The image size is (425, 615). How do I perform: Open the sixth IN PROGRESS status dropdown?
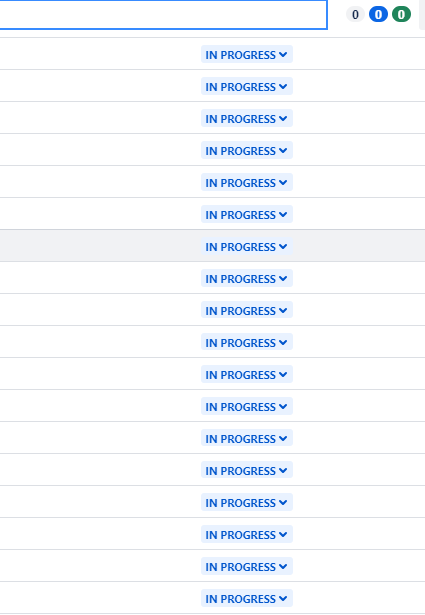click(247, 215)
